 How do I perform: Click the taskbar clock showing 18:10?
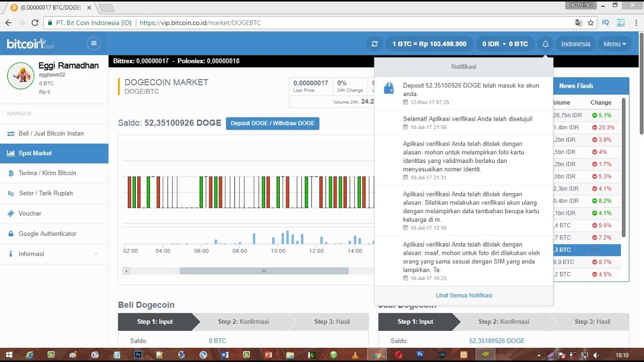point(622,355)
